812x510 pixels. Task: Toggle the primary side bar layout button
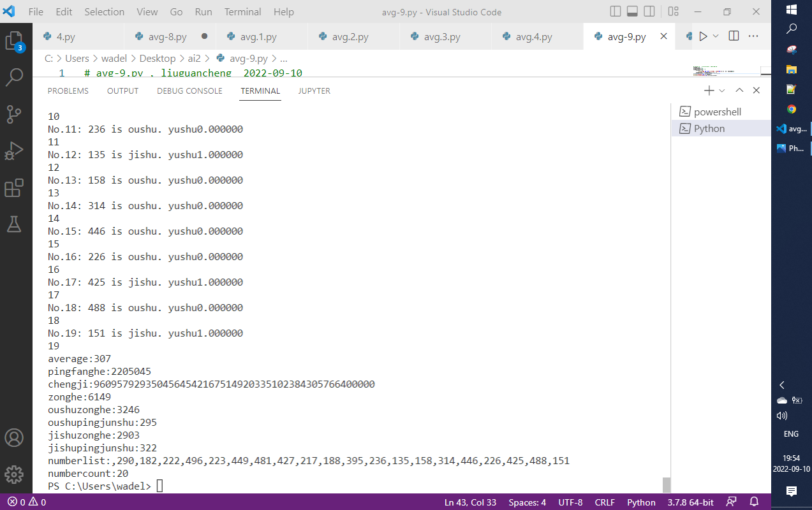pyautogui.click(x=616, y=11)
